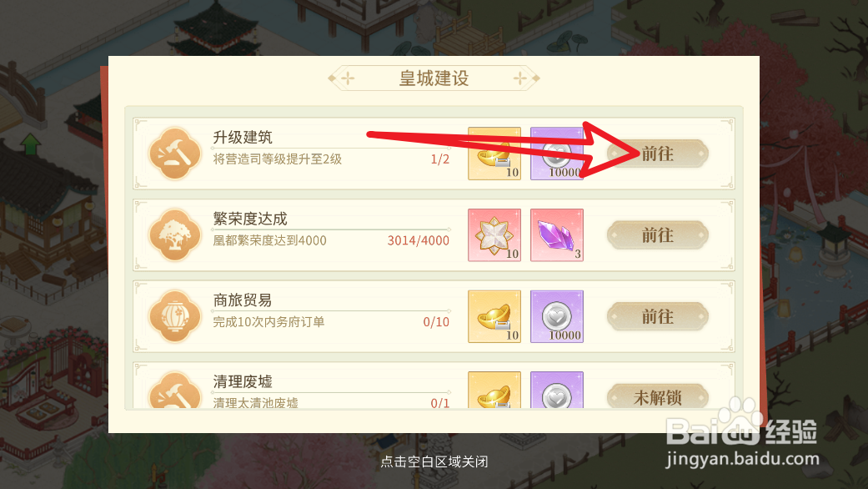Click the 3014/4000 prosperity progress bar
This screenshot has height=489, width=868.
click(x=331, y=229)
